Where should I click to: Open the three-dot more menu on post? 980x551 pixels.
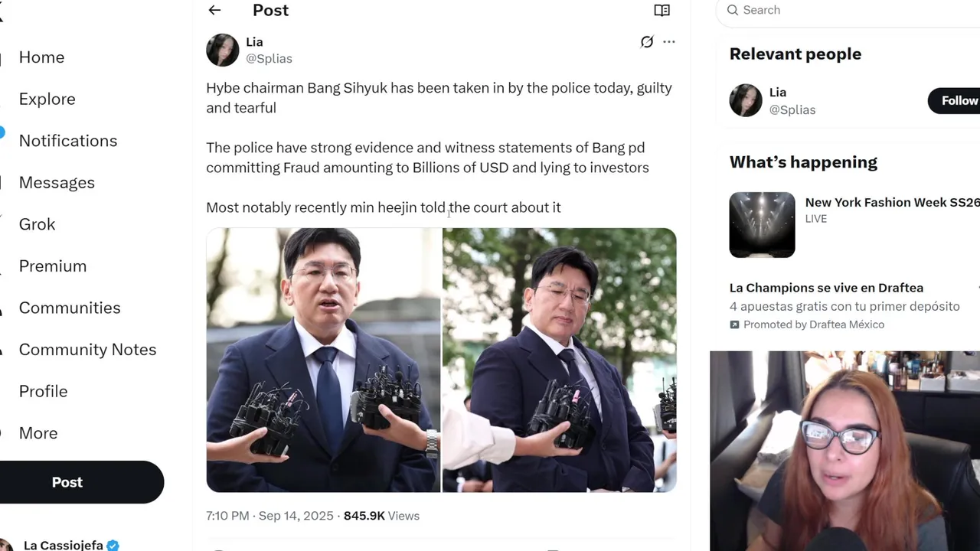(669, 42)
